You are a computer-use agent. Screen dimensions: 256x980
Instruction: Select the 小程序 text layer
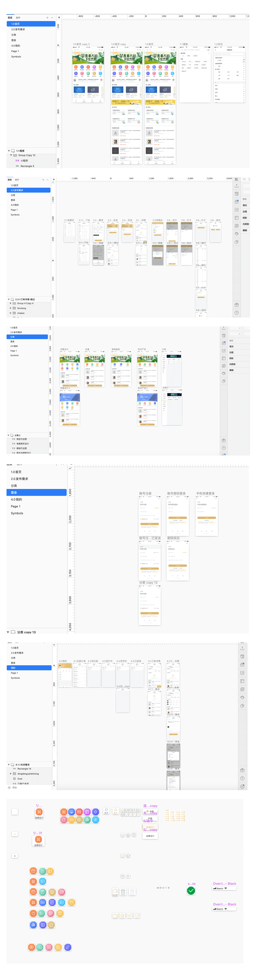[24, 161]
